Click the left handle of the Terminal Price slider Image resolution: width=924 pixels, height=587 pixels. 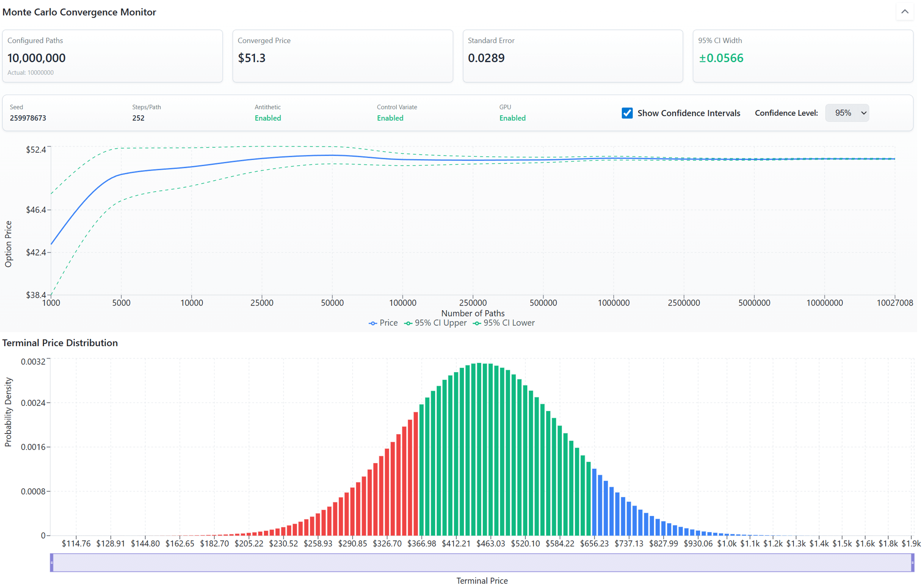52,563
